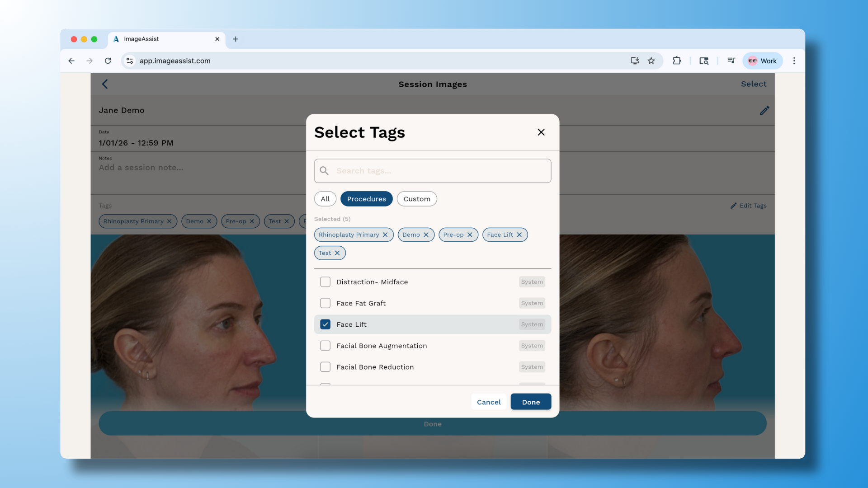
Task: Check the Face Fat Graft checkbox
Action: tap(325, 303)
